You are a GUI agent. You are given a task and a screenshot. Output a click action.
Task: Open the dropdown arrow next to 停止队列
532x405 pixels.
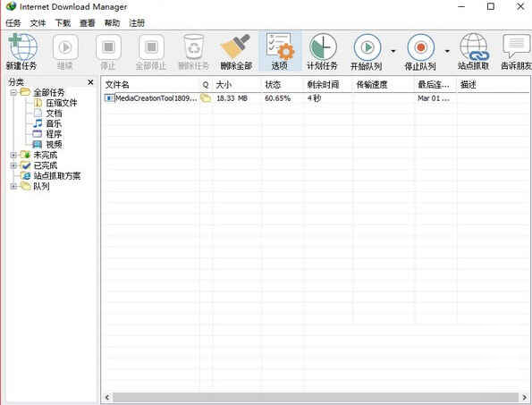(447, 51)
